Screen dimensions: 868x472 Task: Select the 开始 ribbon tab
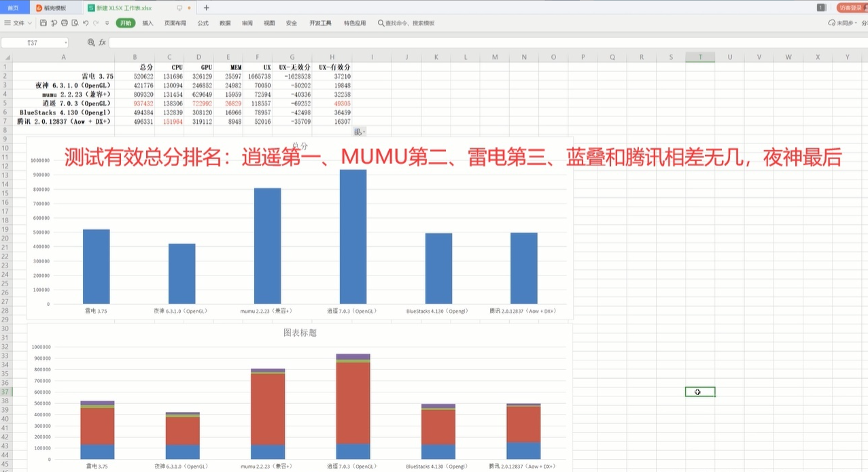tap(125, 23)
